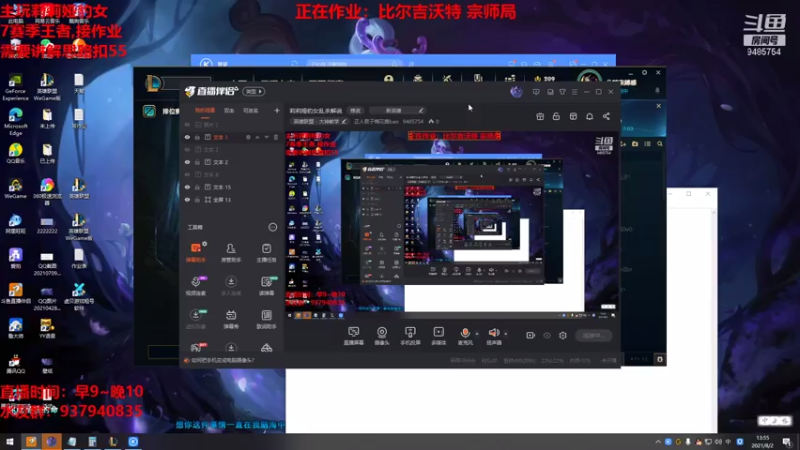Open the 读弹幕 read danmaku tool
The width and height of the screenshot is (800, 450).
point(266,286)
